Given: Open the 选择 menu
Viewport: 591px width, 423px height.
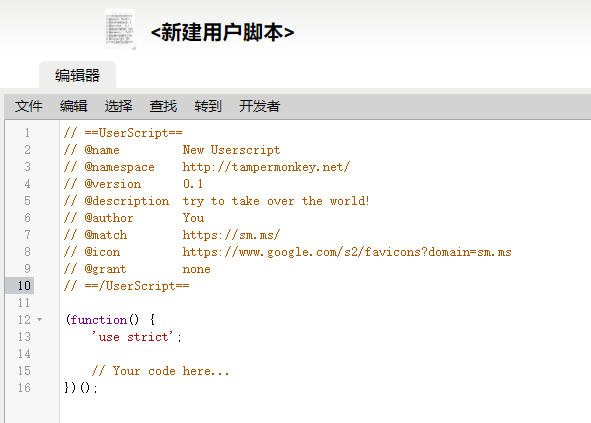Looking at the screenshot, I should 118,106.
